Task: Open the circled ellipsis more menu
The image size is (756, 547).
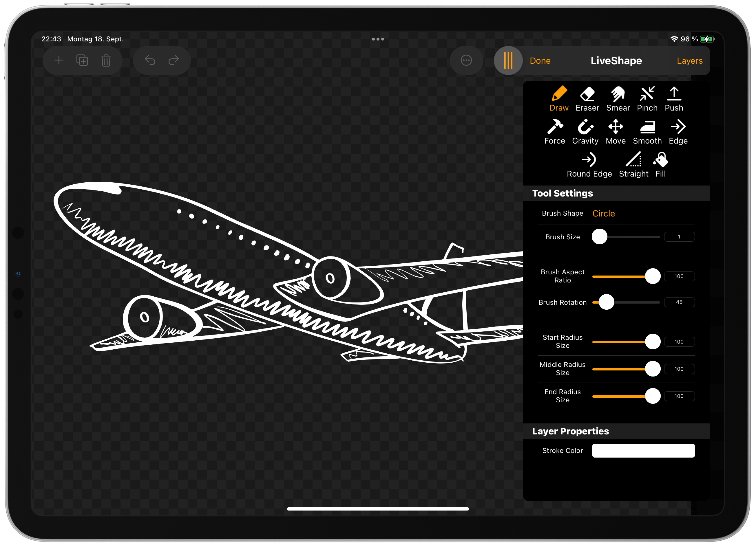Action: 466,60
